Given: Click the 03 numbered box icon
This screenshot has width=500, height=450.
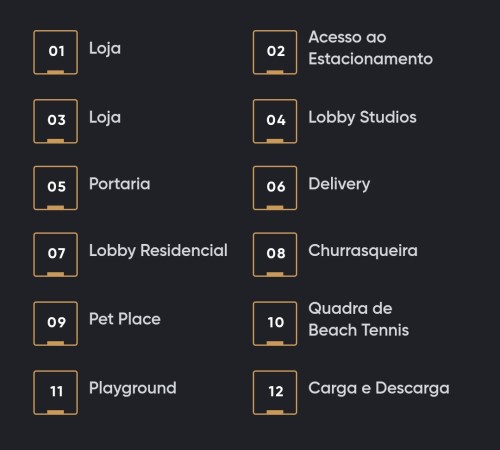Looking at the screenshot, I should coord(56,121).
